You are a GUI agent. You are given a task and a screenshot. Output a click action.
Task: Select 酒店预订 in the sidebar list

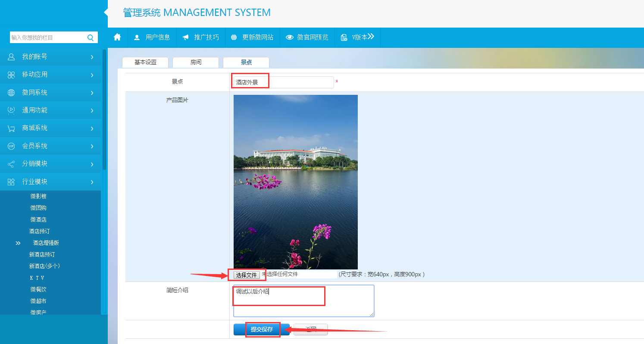(x=39, y=231)
